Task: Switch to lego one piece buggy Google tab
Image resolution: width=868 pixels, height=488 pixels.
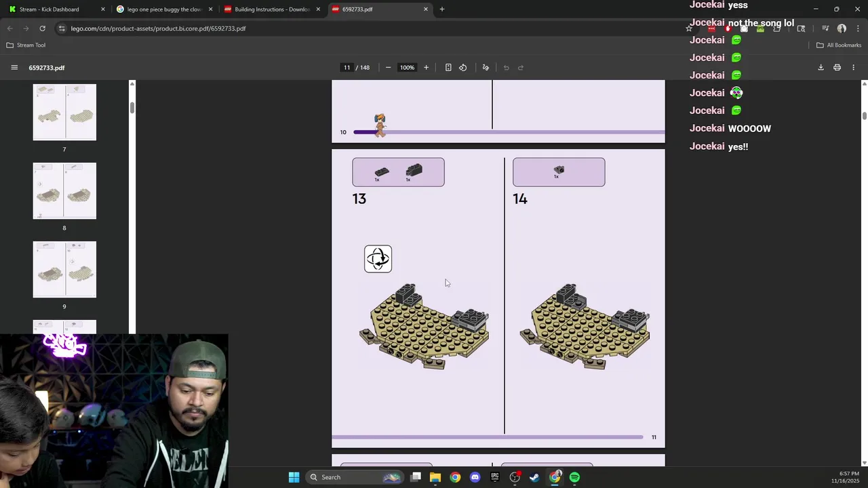Action: [x=165, y=9]
